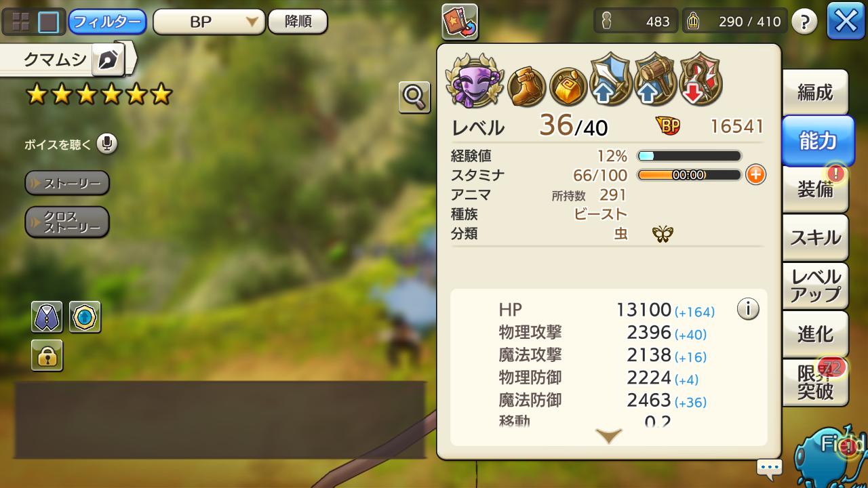Open the magnifying glass character view
This screenshot has height=488, width=868.
tap(414, 98)
